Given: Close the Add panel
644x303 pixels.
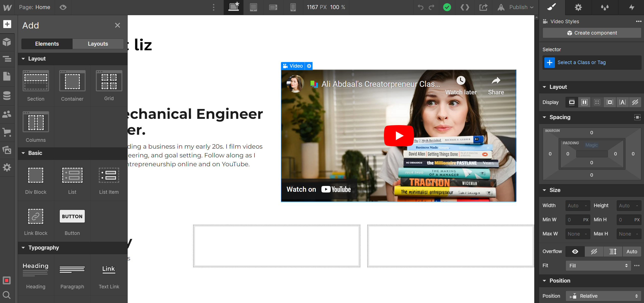Looking at the screenshot, I should point(117,25).
